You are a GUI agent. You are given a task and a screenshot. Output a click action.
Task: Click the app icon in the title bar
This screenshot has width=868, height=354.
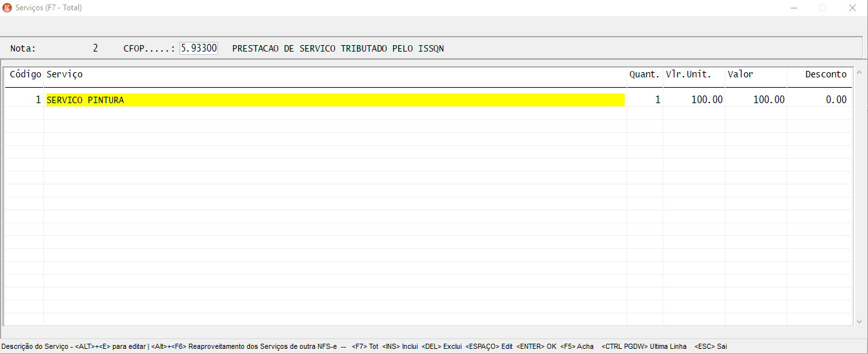click(8, 8)
